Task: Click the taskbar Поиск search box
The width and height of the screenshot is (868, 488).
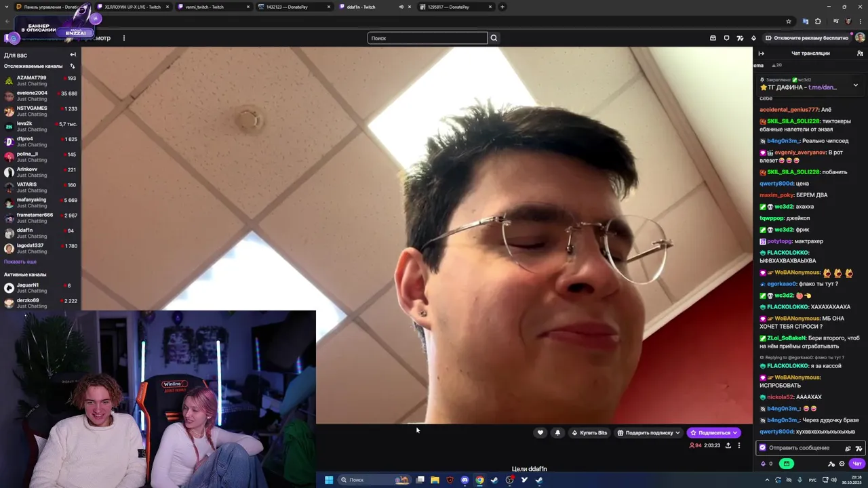Action: pyautogui.click(x=374, y=480)
